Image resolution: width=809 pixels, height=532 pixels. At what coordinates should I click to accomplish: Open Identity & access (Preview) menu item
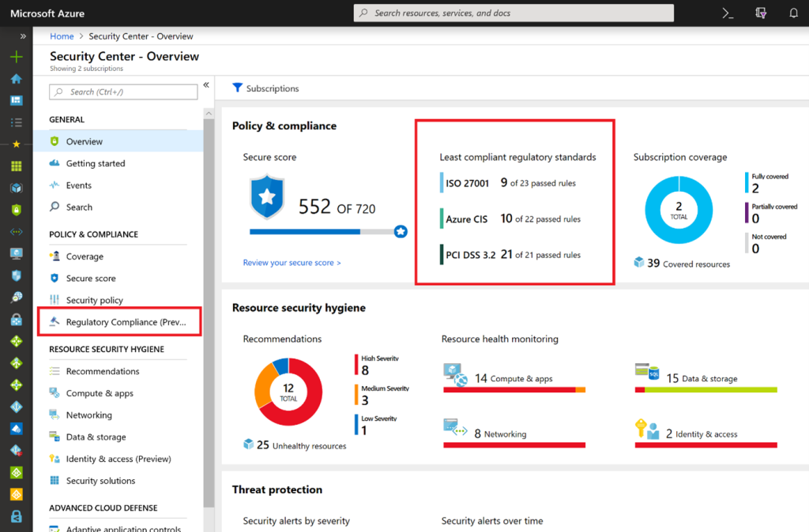coord(119,459)
